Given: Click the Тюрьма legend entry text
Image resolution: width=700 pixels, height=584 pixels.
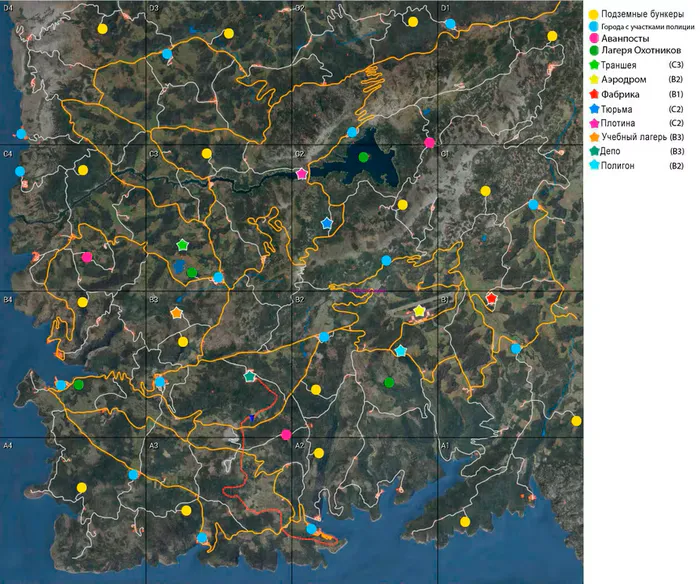Looking at the screenshot, I should 617,109.
